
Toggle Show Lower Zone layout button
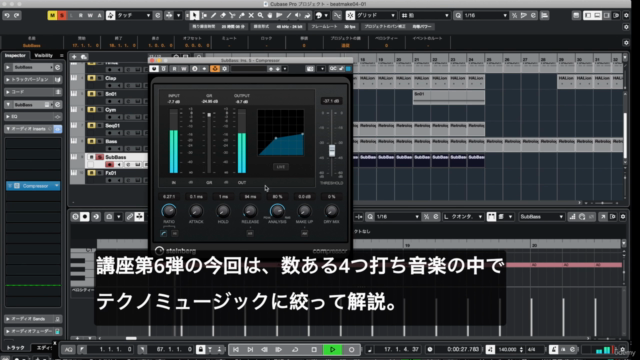(597, 16)
